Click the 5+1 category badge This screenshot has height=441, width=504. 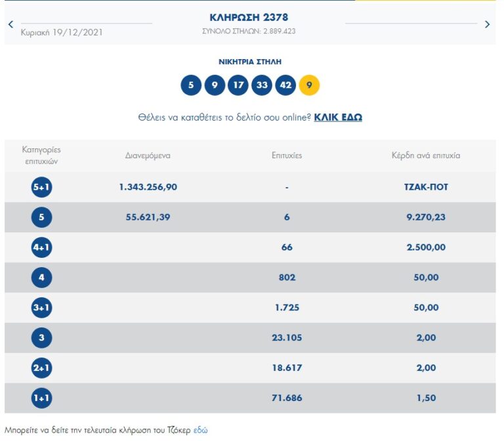coord(41,187)
